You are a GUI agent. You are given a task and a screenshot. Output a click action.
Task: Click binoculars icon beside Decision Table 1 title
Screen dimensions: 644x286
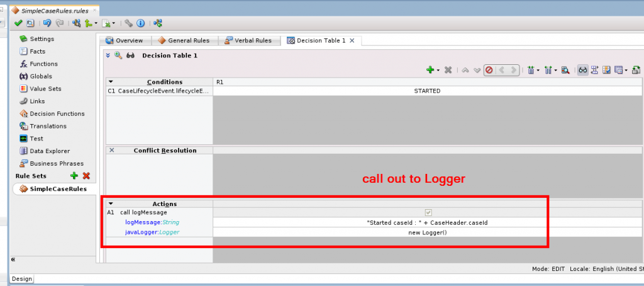coord(131,55)
